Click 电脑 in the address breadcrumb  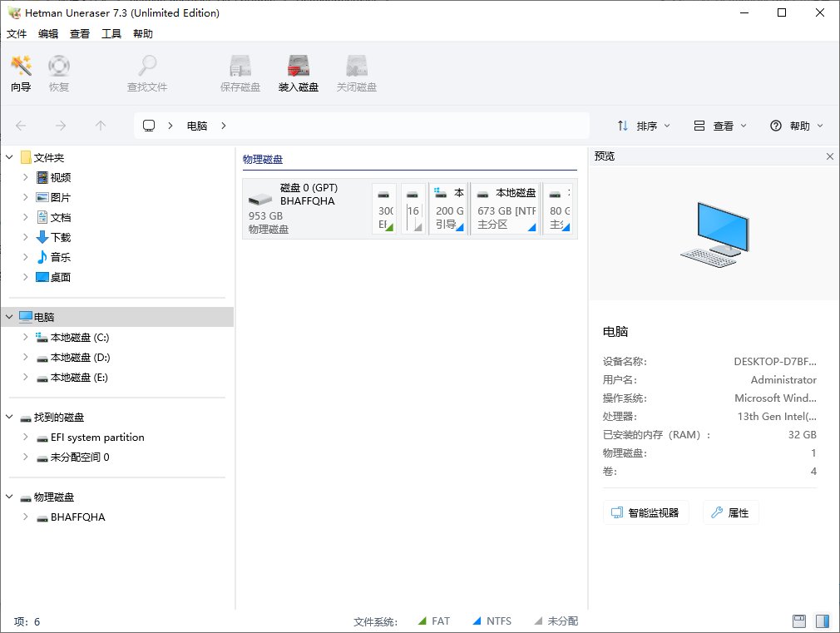(197, 126)
